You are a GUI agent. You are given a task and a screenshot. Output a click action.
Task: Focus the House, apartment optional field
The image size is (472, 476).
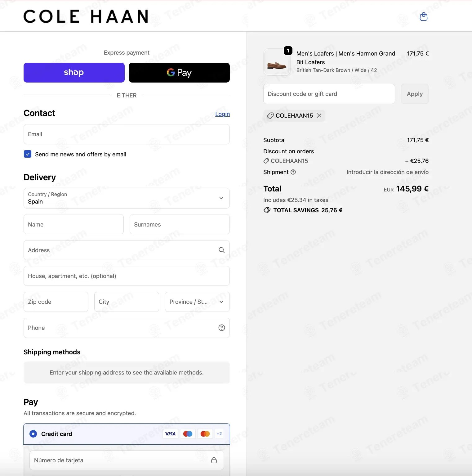click(x=127, y=276)
